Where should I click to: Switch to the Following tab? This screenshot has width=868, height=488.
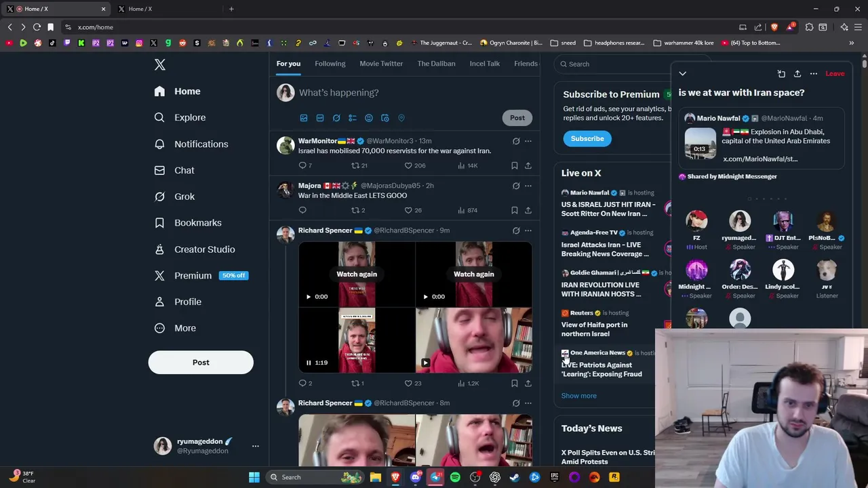[330, 64]
